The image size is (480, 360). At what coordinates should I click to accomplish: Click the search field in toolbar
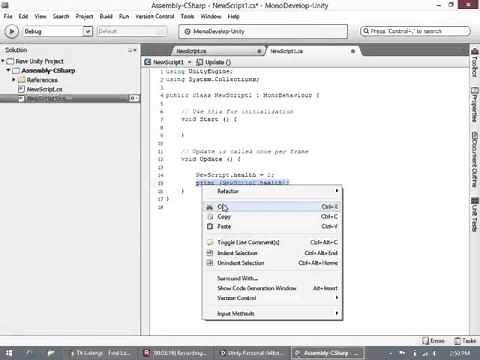(415, 31)
